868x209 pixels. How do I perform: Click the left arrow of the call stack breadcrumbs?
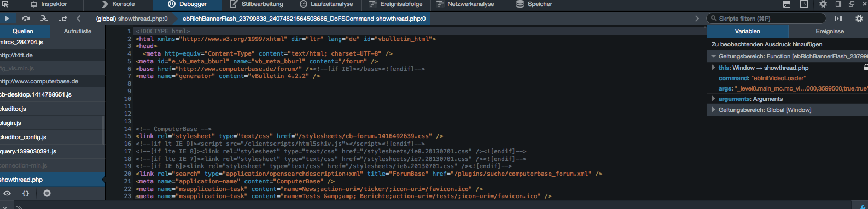click(x=78, y=19)
